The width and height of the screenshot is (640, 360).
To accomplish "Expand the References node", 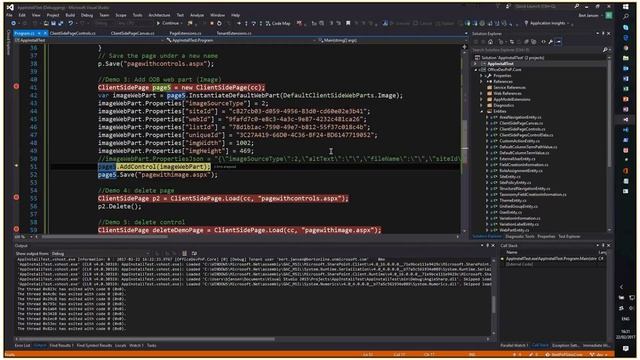I will point(481,82).
